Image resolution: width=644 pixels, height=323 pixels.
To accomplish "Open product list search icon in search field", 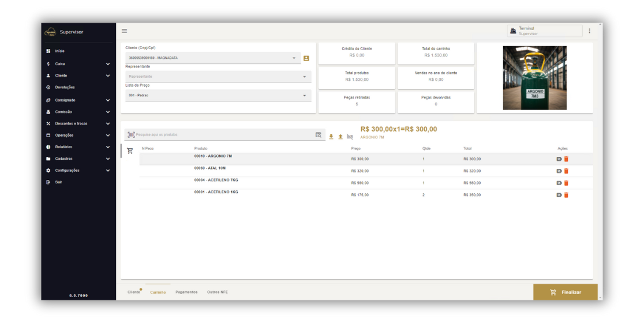I will [x=318, y=135].
